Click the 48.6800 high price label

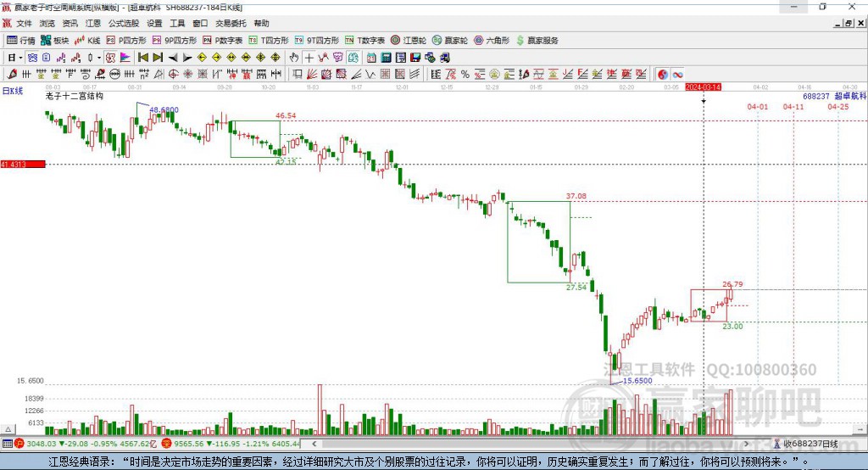coord(164,109)
